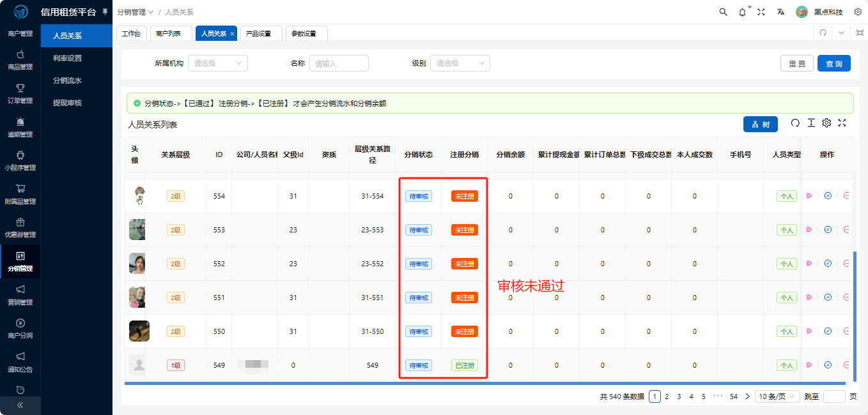Screen dimensions: 868x415
Task: Open the notifications bell
Action: coord(742,12)
